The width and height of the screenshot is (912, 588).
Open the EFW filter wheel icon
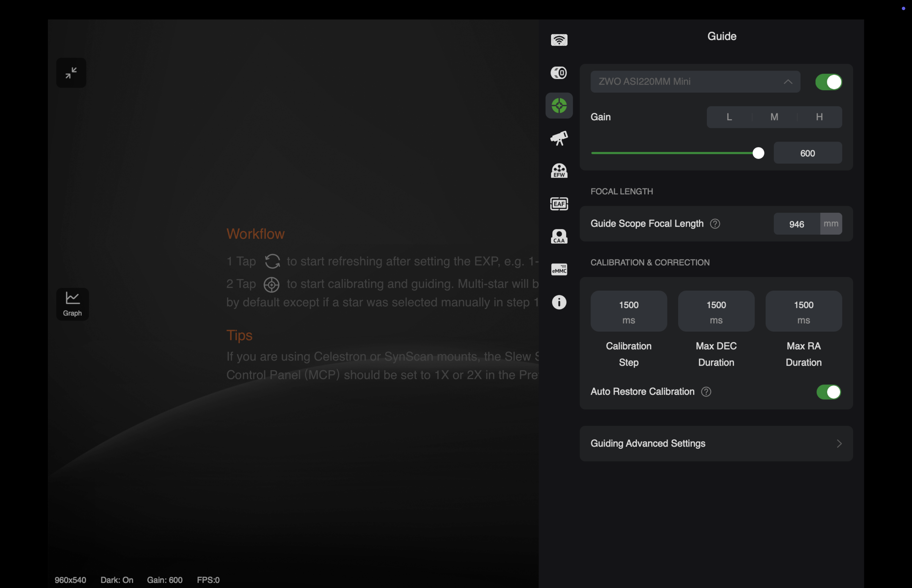(x=559, y=171)
